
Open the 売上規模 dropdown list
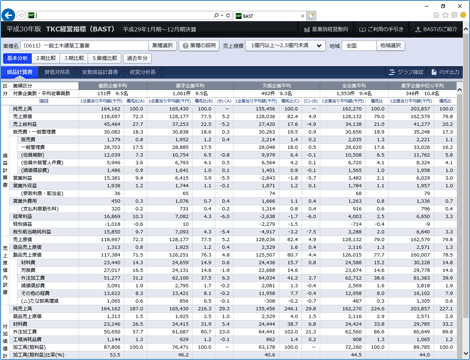pyautogui.click(x=285, y=45)
